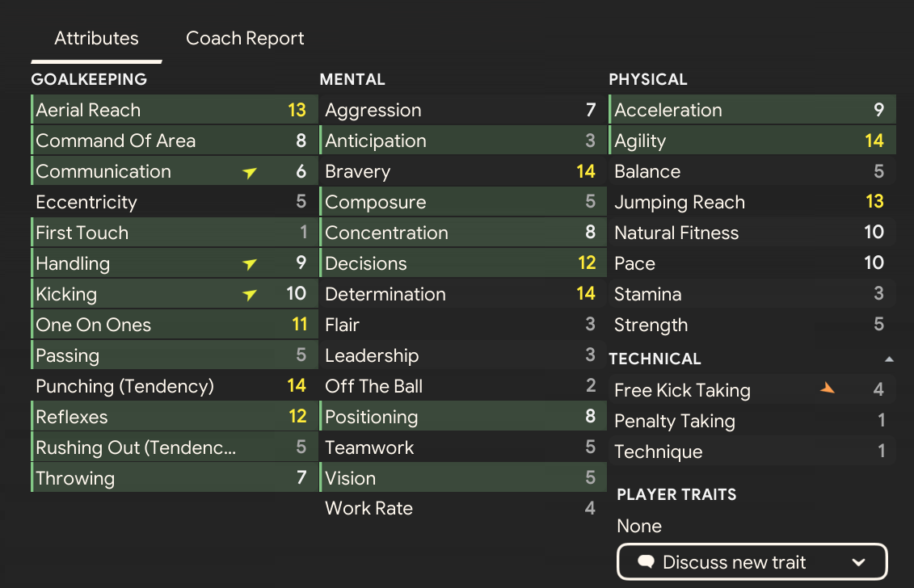
Task: Click the Punching (Tendency) attribute
Action: click(x=171, y=386)
